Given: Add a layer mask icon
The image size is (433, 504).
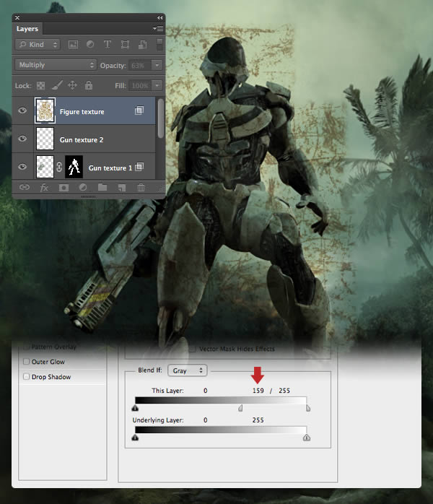Looking at the screenshot, I should click(x=64, y=188).
